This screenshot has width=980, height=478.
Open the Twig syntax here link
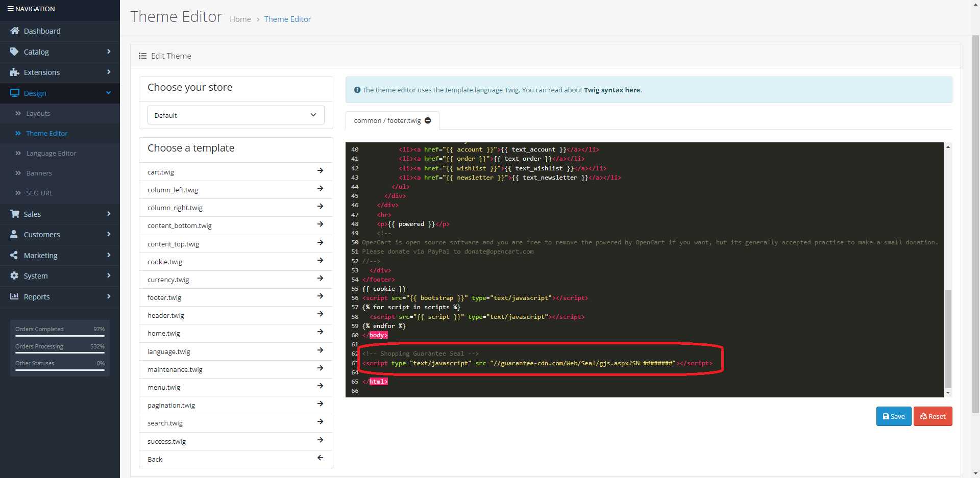[x=612, y=90]
